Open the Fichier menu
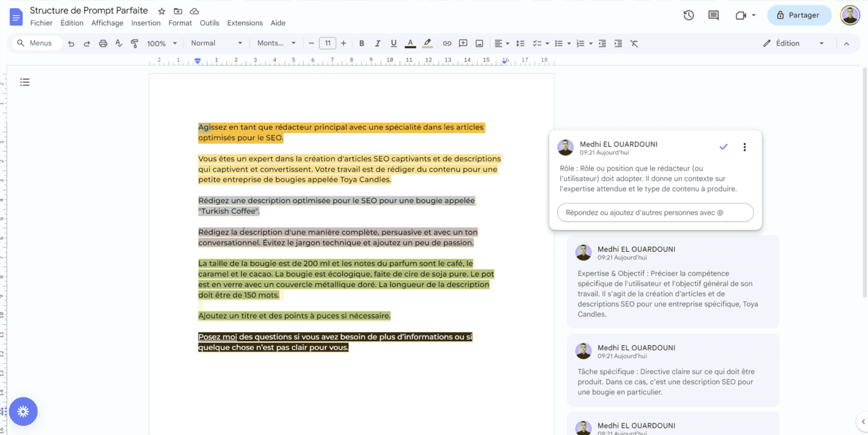Image resolution: width=868 pixels, height=435 pixels. (41, 23)
